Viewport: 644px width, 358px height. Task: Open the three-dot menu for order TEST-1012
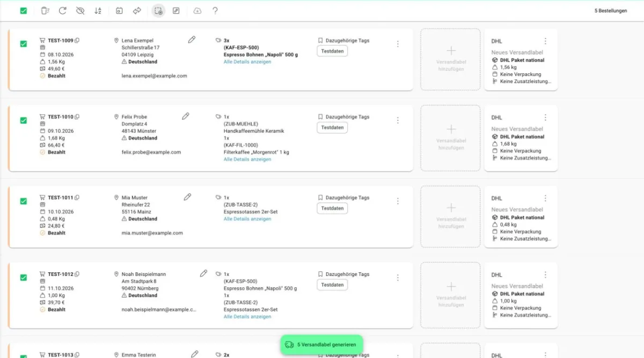[398, 278]
